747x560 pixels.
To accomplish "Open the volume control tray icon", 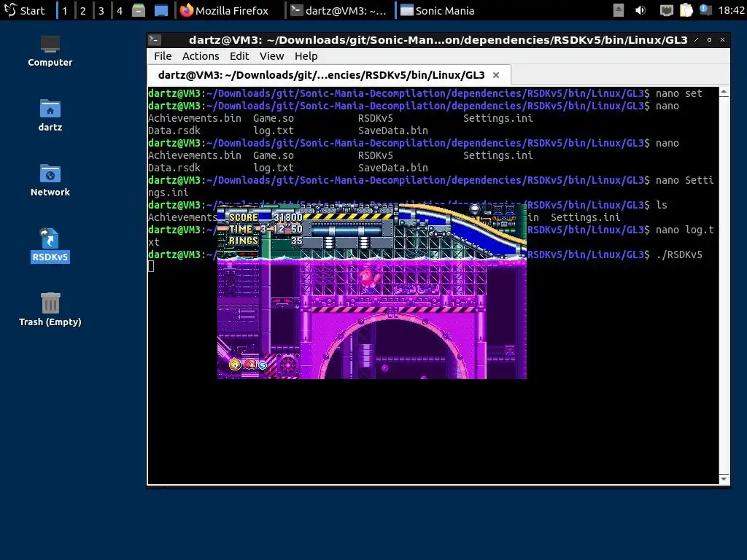I will point(640,10).
